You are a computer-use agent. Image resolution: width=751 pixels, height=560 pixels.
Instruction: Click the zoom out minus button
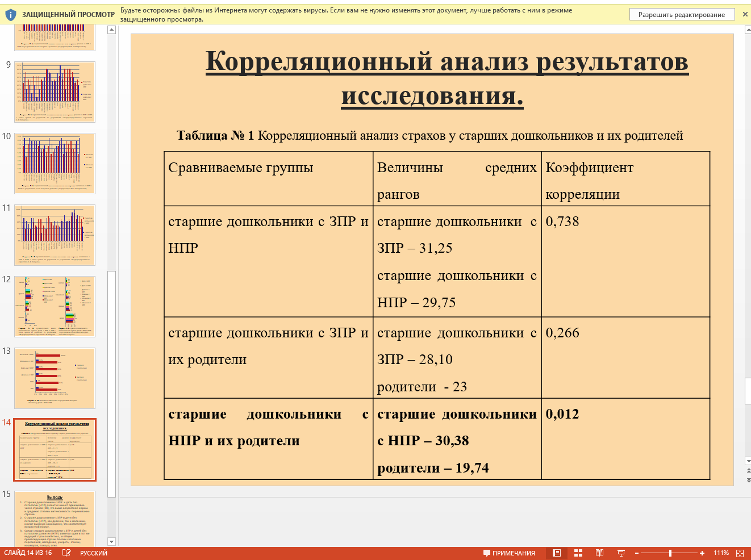(637, 553)
